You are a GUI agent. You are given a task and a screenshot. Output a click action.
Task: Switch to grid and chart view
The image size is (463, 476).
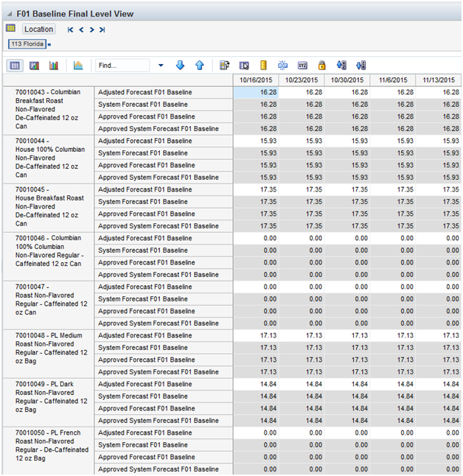click(34, 66)
